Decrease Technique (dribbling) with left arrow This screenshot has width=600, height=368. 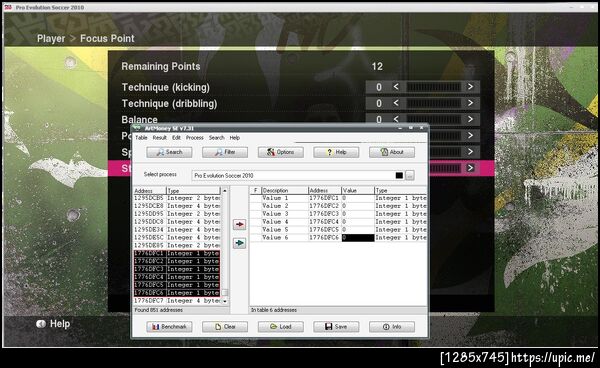[x=396, y=103]
